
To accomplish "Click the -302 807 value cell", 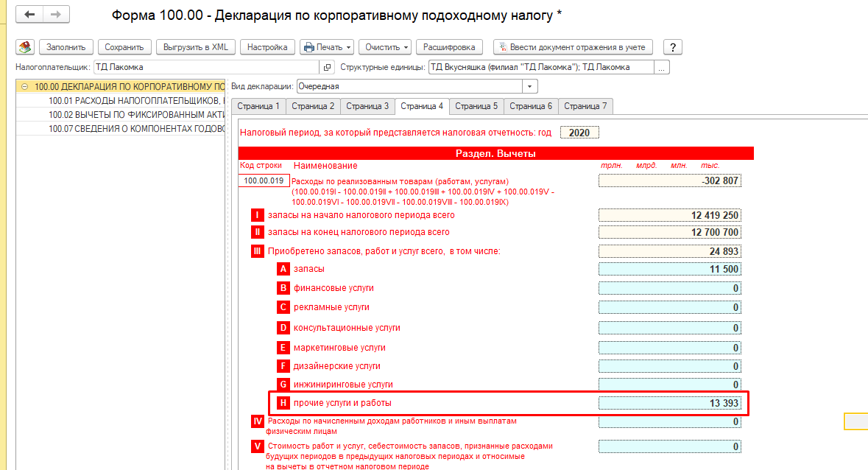I will click(x=670, y=180).
